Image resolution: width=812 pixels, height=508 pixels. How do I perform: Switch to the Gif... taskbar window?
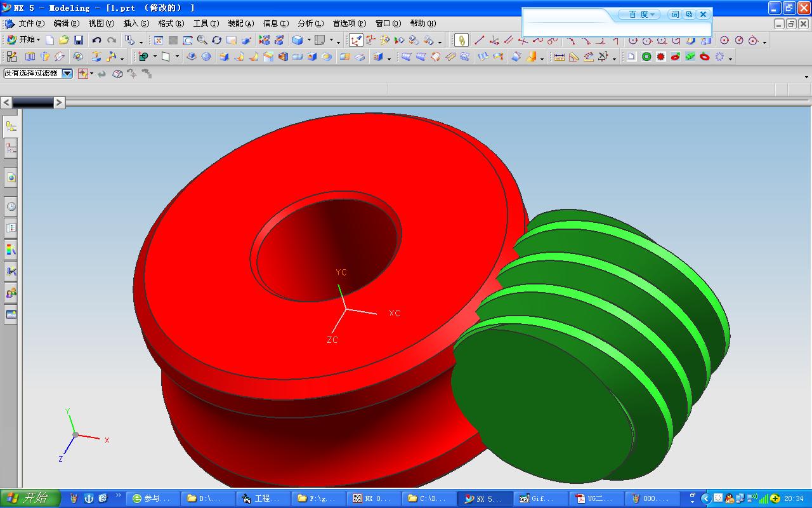coord(539,498)
